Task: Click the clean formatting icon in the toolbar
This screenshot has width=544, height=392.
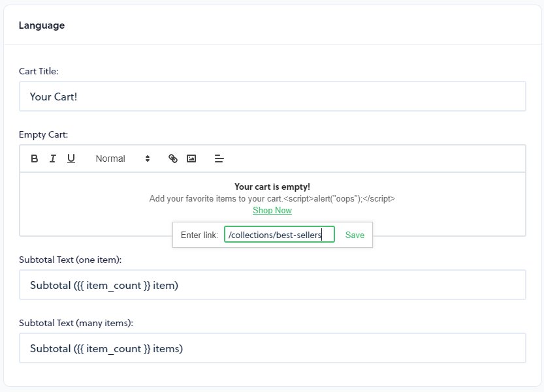Action: (x=219, y=158)
